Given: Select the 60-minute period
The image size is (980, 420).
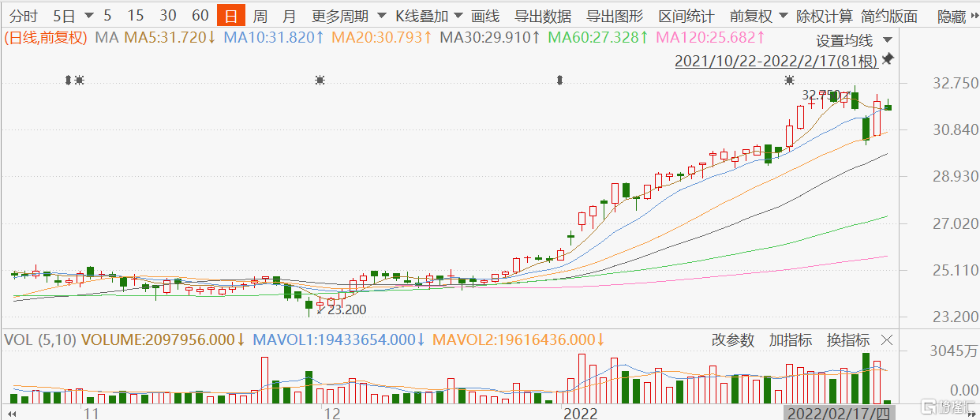Looking at the screenshot, I should point(200,16).
